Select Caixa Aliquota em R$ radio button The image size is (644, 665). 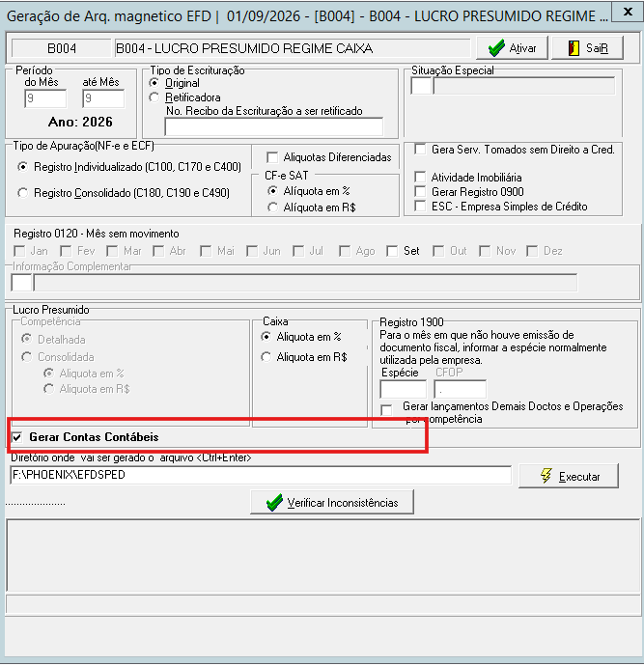point(266,357)
